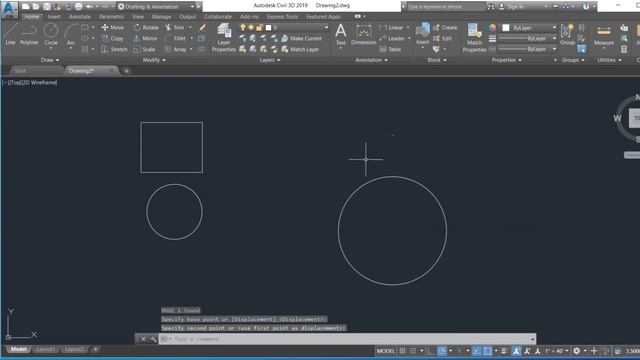Toggle the drawing grid display in status bar
The image size is (640, 360).
402,351
